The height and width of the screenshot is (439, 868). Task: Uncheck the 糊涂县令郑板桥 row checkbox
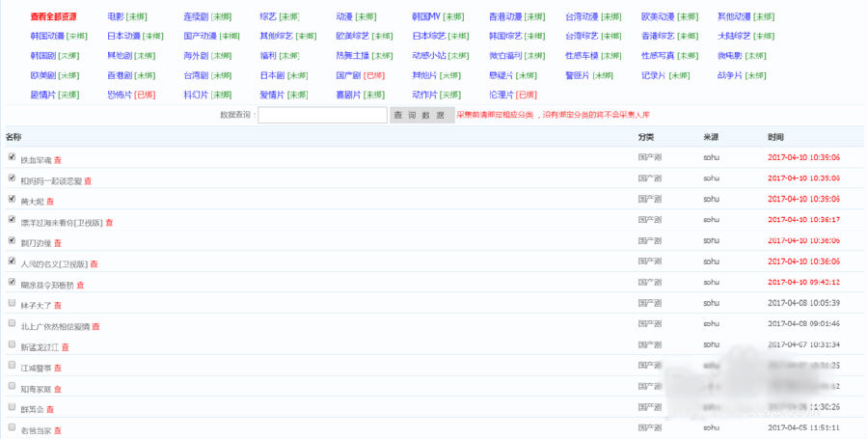coord(12,282)
